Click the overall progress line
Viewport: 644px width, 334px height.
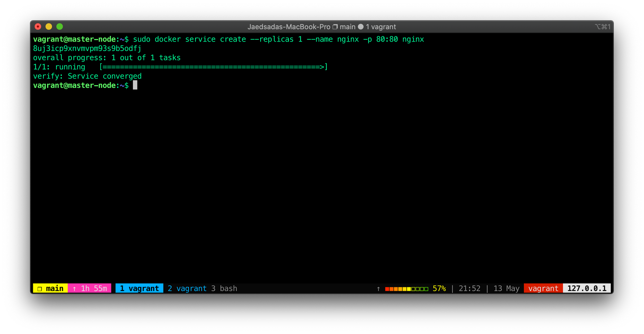pyautogui.click(x=107, y=58)
